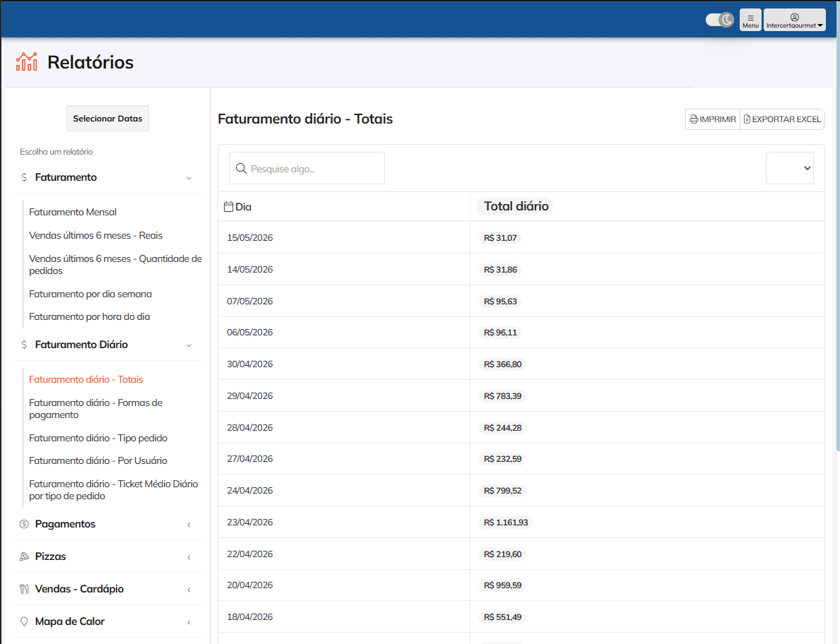Click value R$ 1.161,93

[506, 523]
